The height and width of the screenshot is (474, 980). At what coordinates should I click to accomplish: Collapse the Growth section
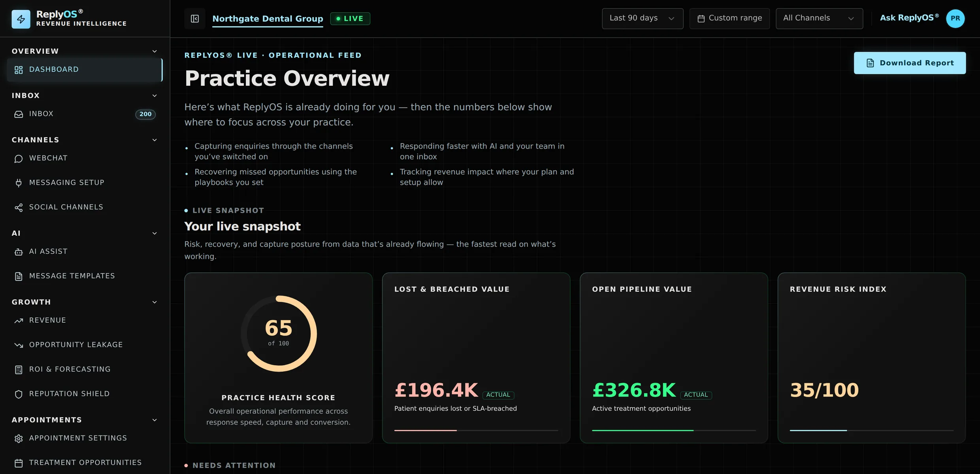155,302
